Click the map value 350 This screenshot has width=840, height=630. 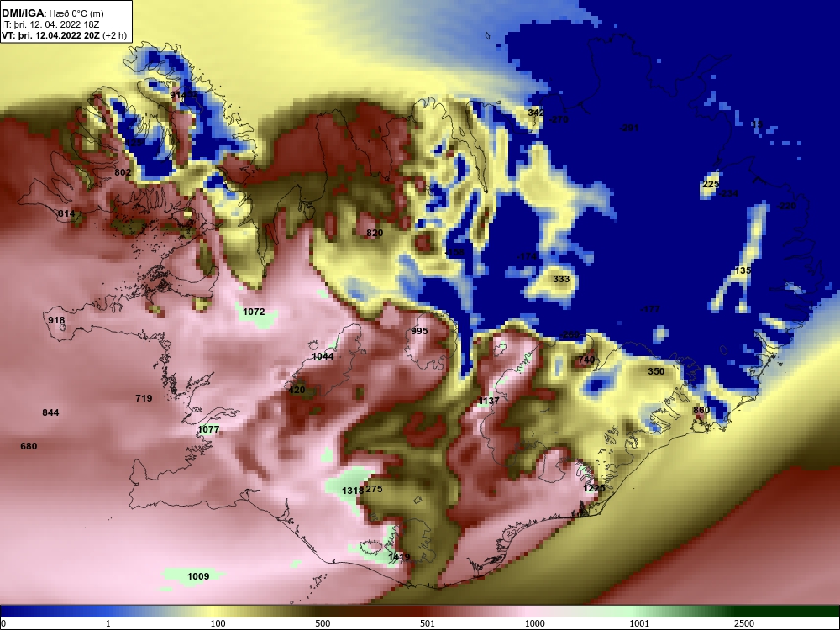point(656,371)
